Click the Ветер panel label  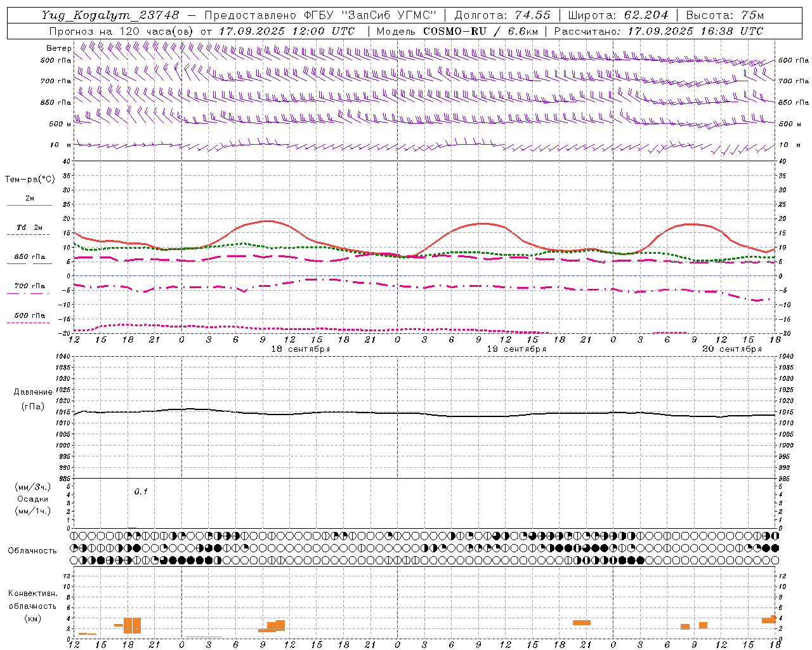tap(58, 48)
